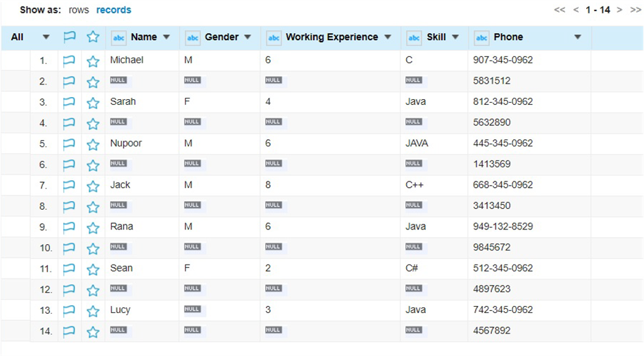The height and width of the screenshot is (356, 644).
Task: Jump to the last page
Action: pyautogui.click(x=636, y=10)
